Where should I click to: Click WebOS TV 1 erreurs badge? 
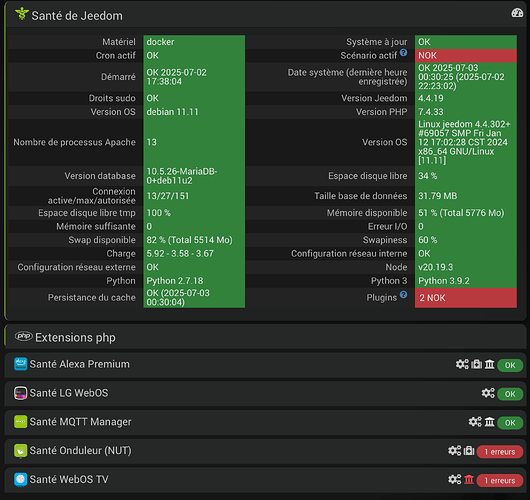click(x=500, y=480)
